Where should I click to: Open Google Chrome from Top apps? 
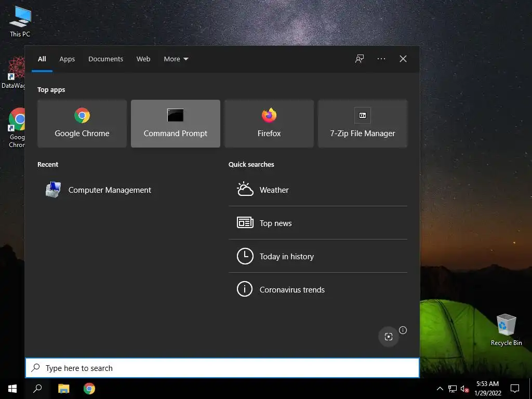coord(82,124)
